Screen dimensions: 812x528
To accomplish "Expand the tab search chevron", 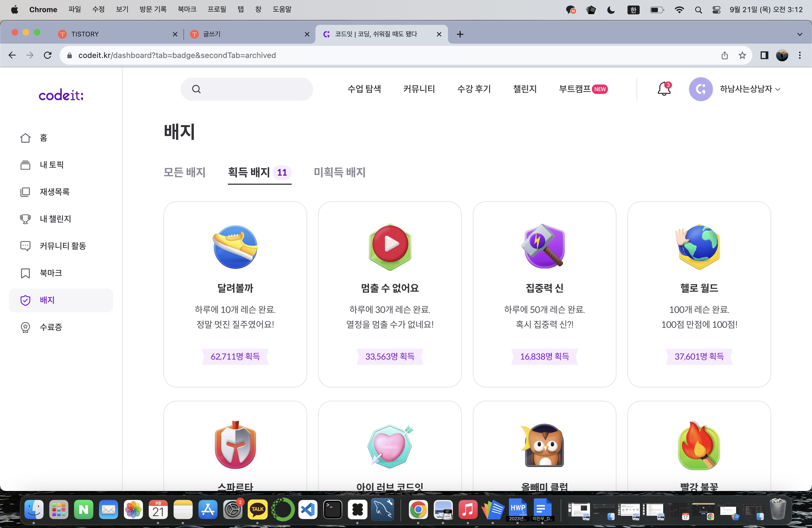I will click(x=799, y=34).
